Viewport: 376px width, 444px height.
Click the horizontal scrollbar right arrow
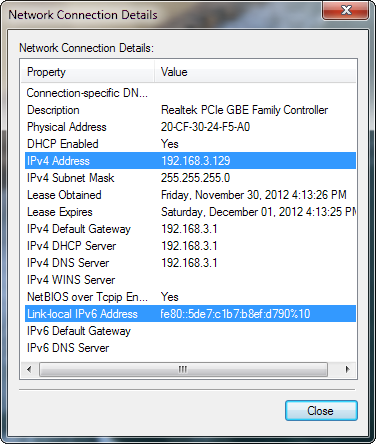(x=348, y=369)
